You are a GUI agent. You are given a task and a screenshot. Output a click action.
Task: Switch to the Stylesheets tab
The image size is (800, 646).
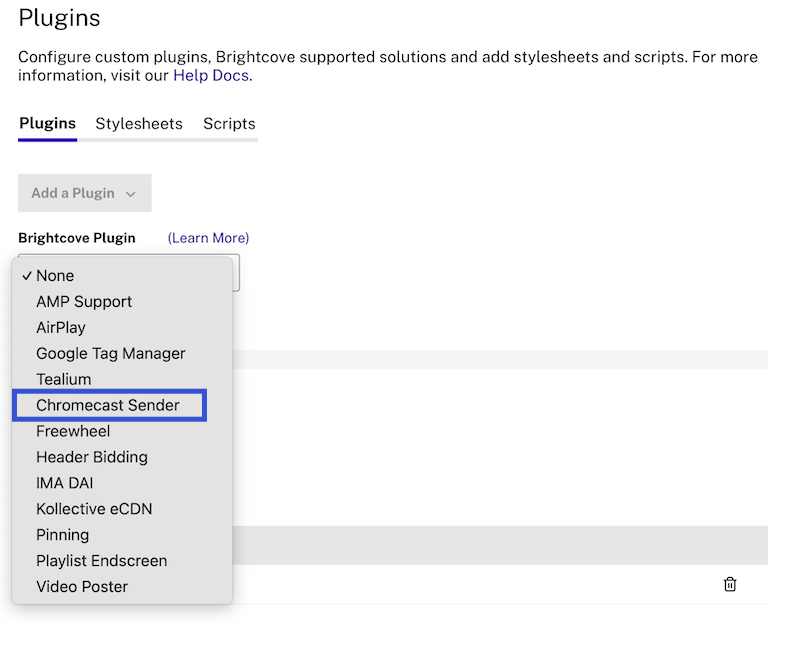(x=139, y=124)
